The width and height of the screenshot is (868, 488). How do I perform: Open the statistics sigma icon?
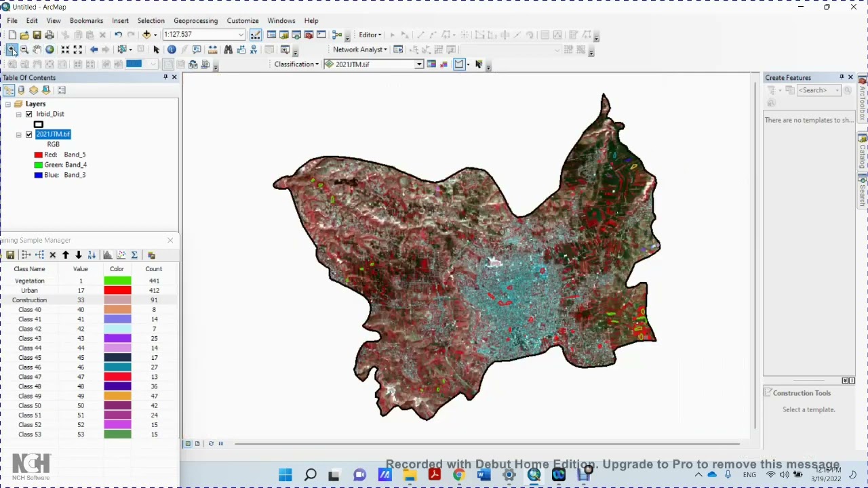tap(134, 255)
